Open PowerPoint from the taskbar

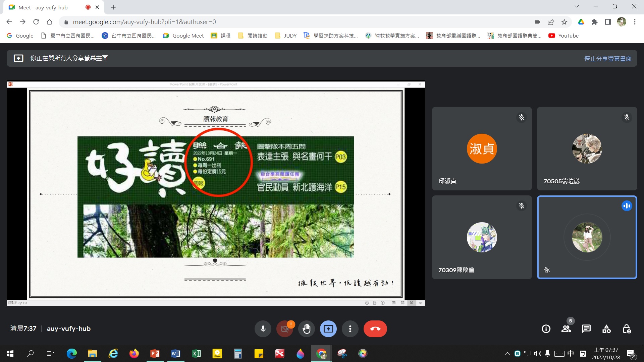[155, 353]
